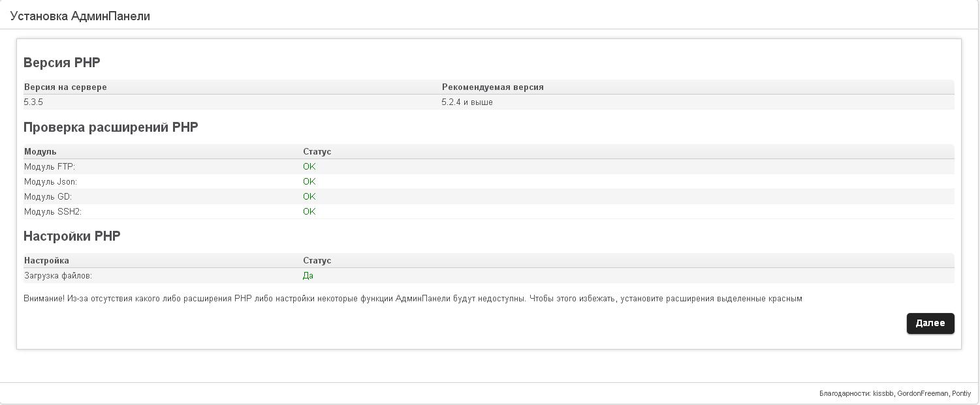Click the Версия на сервере column header
This screenshot has width=980, height=405.
65,87
